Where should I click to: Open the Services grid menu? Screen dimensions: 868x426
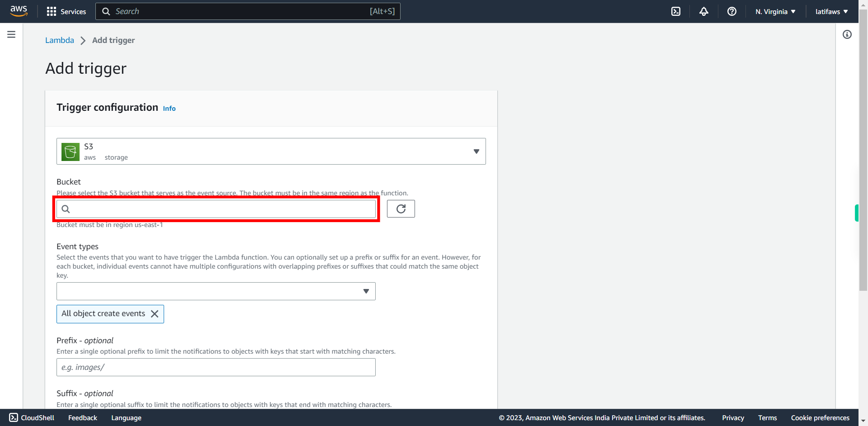(x=66, y=11)
